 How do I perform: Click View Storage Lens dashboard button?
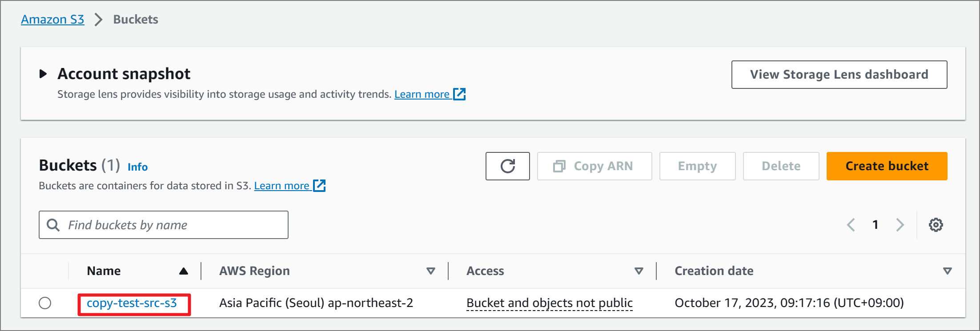click(839, 75)
